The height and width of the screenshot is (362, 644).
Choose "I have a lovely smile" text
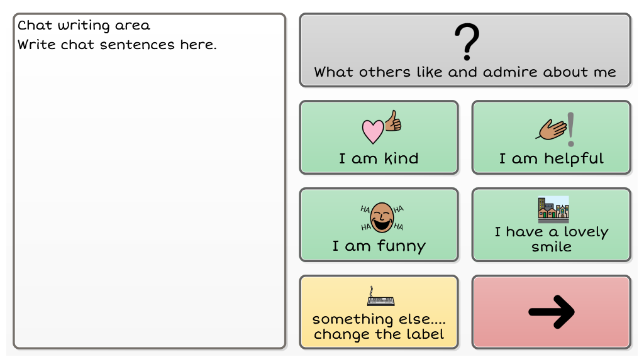point(551,239)
